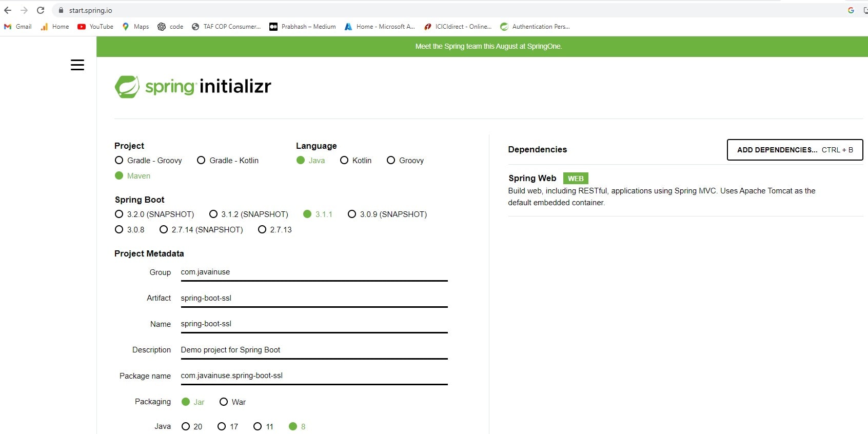Focus the Artifact input field
The height and width of the screenshot is (434, 868).
[x=314, y=298]
